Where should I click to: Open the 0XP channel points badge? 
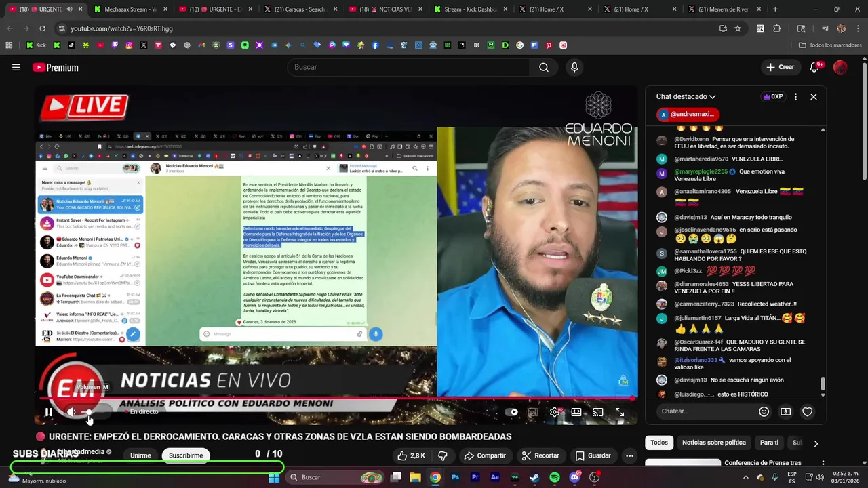773,96
